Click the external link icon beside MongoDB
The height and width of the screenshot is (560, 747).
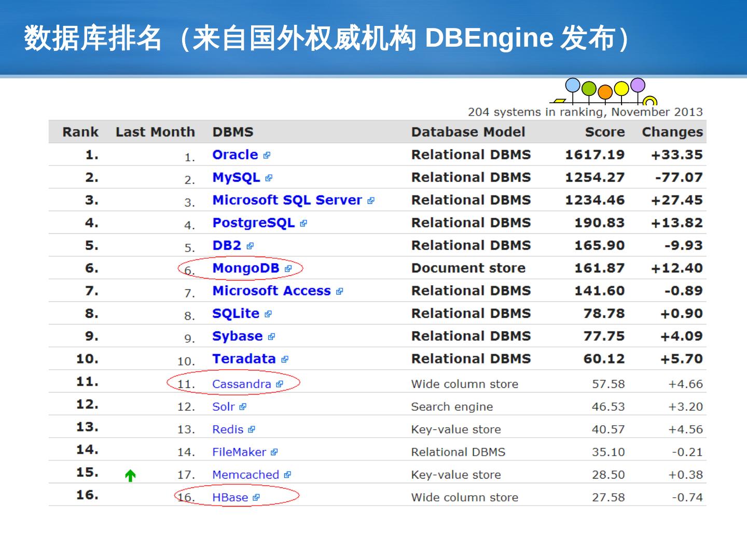click(x=288, y=269)
